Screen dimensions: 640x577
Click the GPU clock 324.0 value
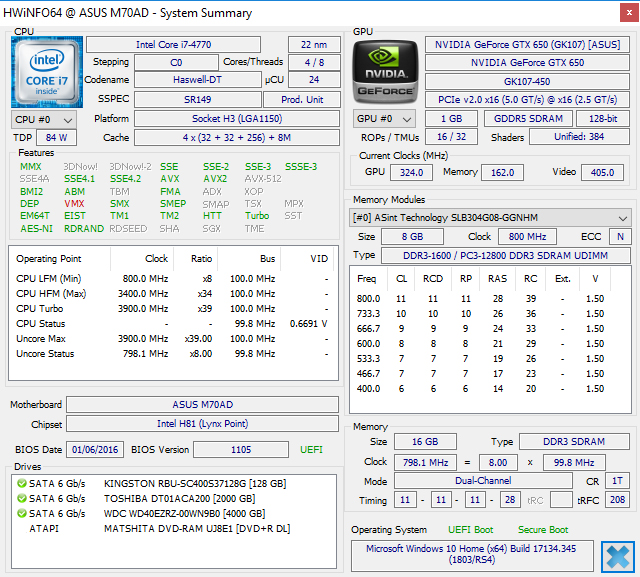411,173
